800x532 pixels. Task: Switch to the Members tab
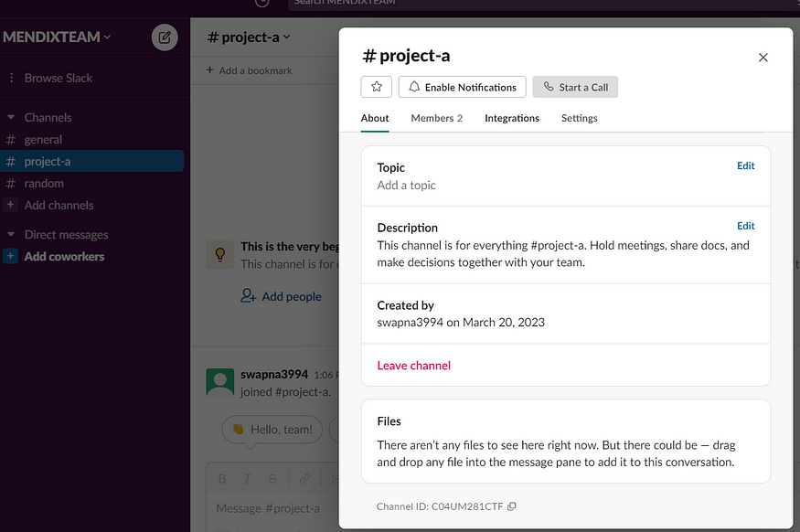(x=437, y=118)
